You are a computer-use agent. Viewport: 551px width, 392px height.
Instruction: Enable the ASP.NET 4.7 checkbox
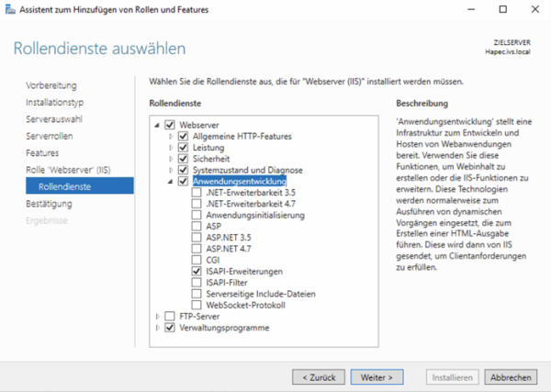pos(197,249)
